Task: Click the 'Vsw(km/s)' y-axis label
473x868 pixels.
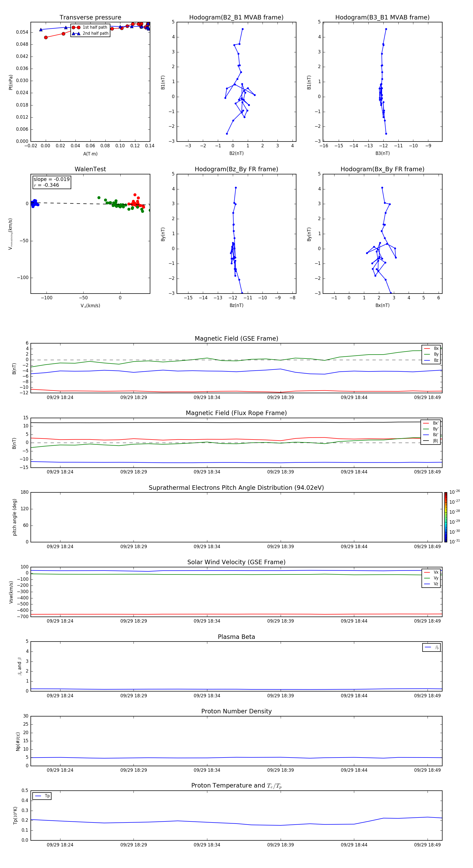Action: pyautogui.click(x=11, y=592)
